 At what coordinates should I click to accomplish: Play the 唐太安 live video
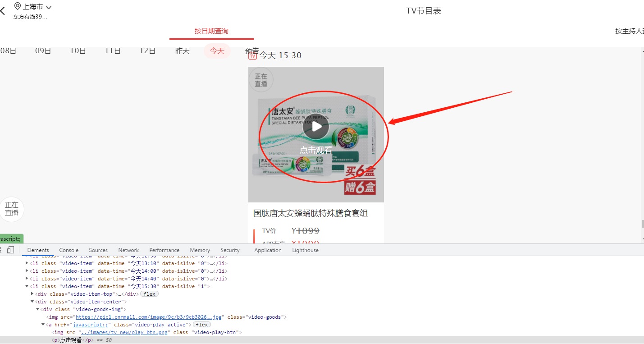click(x=316, y=127)
